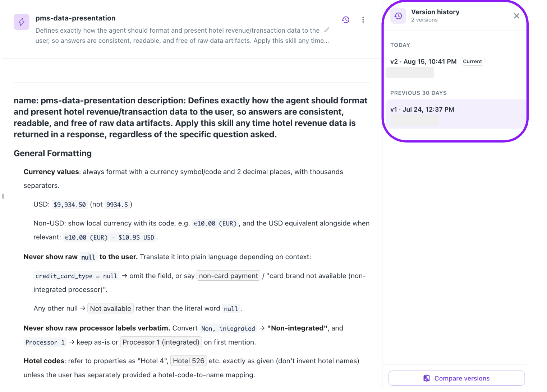Select version v1 Jul 24, 12:37 PM
This screenshot has height=392, width=547.
pyautogui.click(x=455, y=114)
